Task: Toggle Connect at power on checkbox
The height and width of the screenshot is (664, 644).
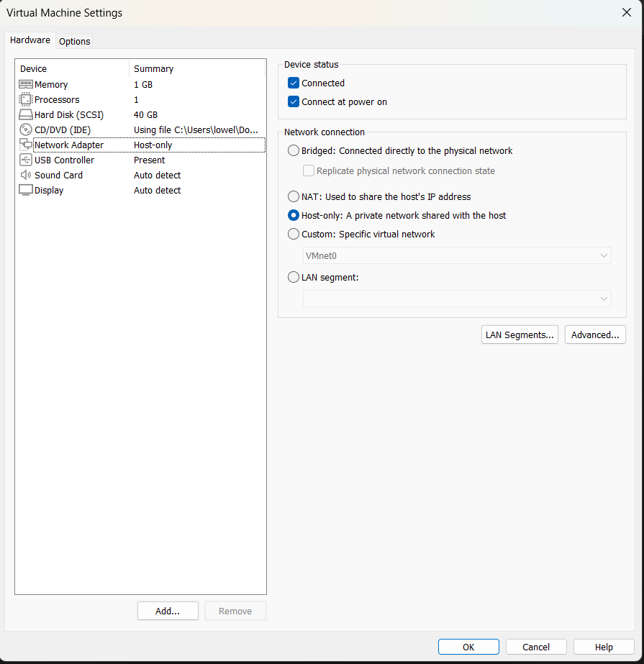Action: tap(294, 101)
